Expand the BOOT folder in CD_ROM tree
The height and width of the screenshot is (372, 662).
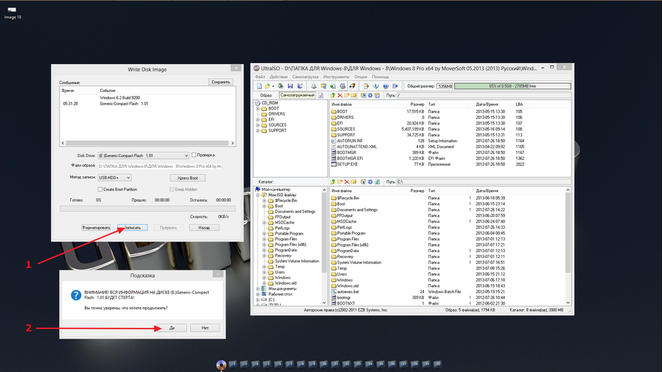(x=258, y=109)
